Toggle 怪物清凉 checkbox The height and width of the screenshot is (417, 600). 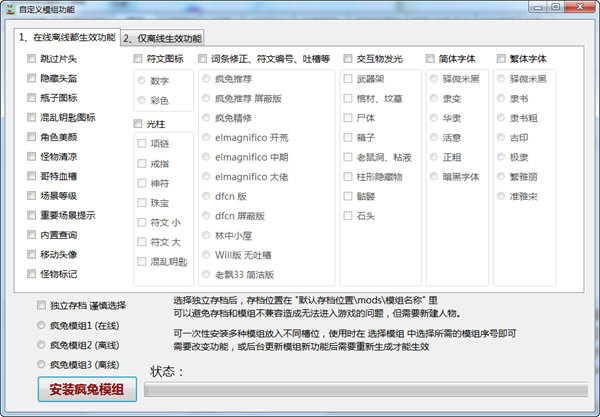click(31, 156)
